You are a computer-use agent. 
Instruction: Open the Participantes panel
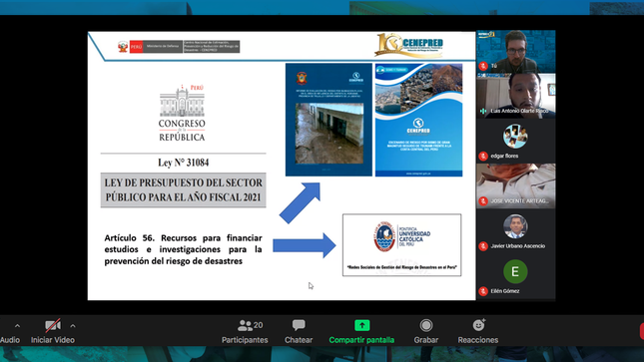[x=245, y=332]
